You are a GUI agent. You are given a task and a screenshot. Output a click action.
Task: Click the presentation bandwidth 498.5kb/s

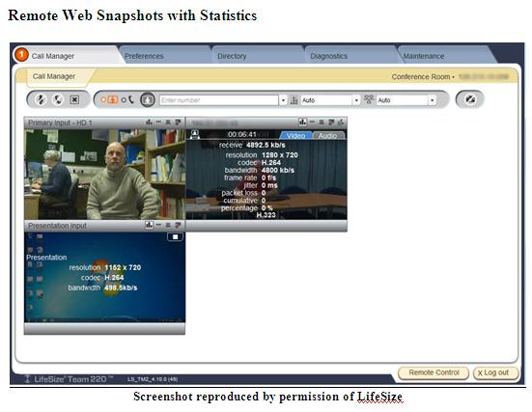121,288
